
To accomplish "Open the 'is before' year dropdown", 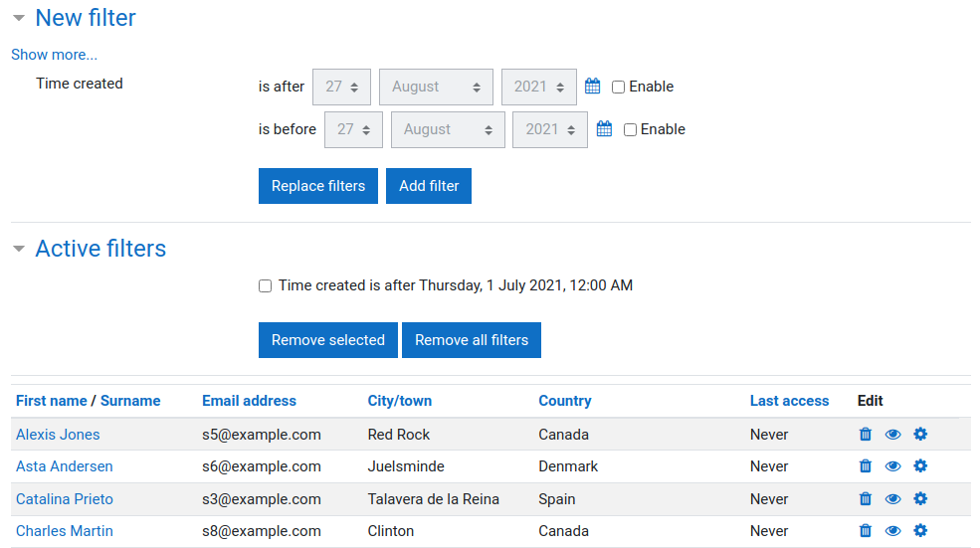I will (x=550, y=129).
